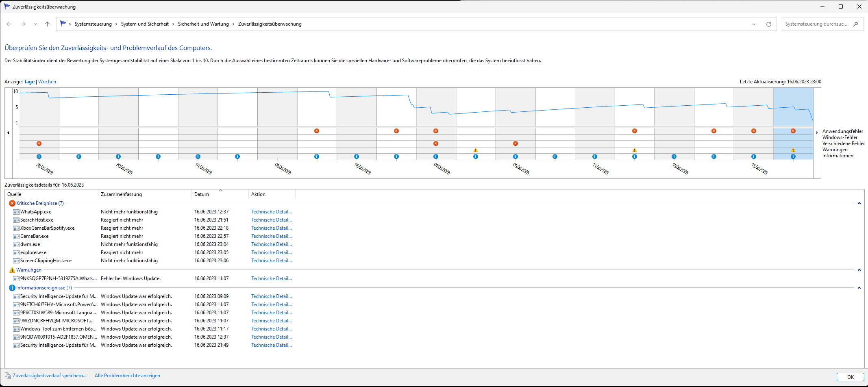Click the miscellaneous failure icon on 07.06.2023
This screenshot has height=387, width=868.
point(436,143)
